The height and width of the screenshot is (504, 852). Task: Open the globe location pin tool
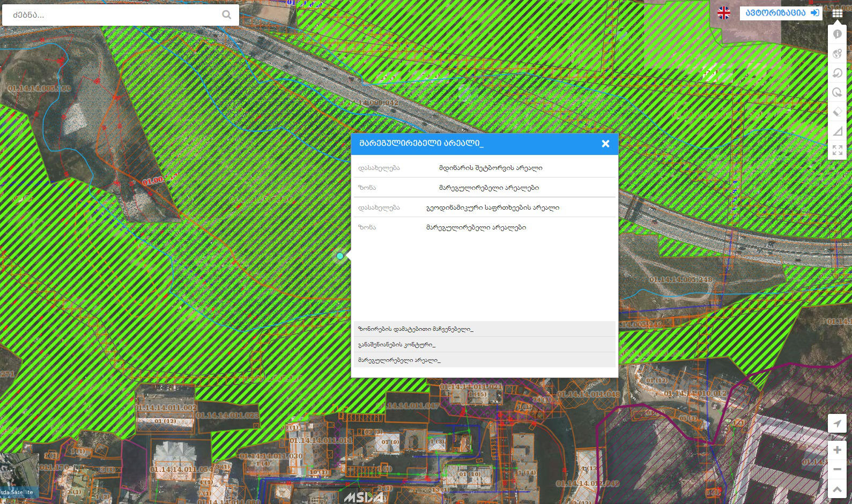837,54
